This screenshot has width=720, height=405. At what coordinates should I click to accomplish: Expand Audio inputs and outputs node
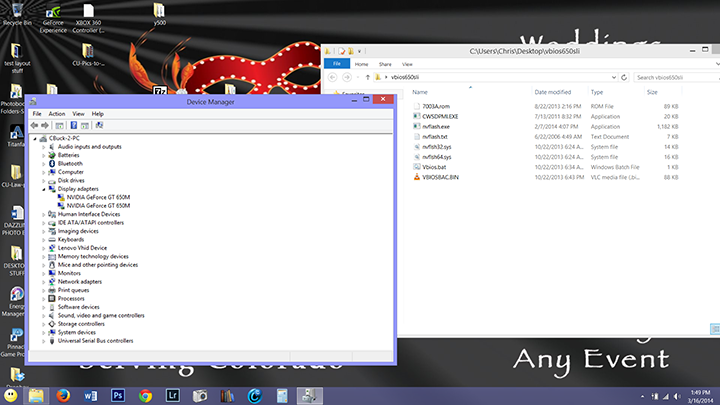(44, 147)
